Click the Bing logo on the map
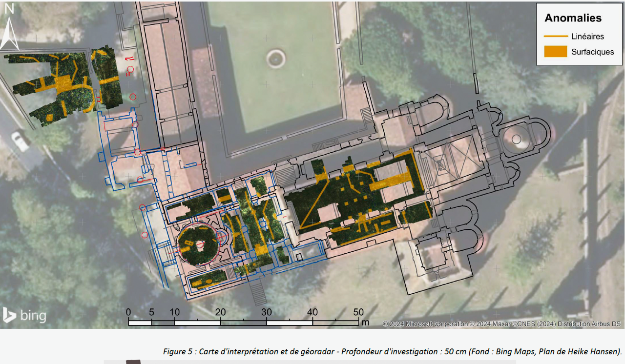The width and height of the screenshot is (625, 364). [24, 315]
